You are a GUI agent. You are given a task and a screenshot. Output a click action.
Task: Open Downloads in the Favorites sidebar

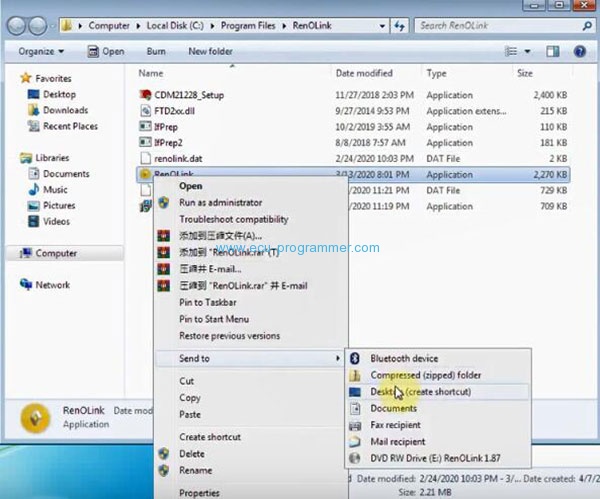pyautogui.click(x=65, y=110)
